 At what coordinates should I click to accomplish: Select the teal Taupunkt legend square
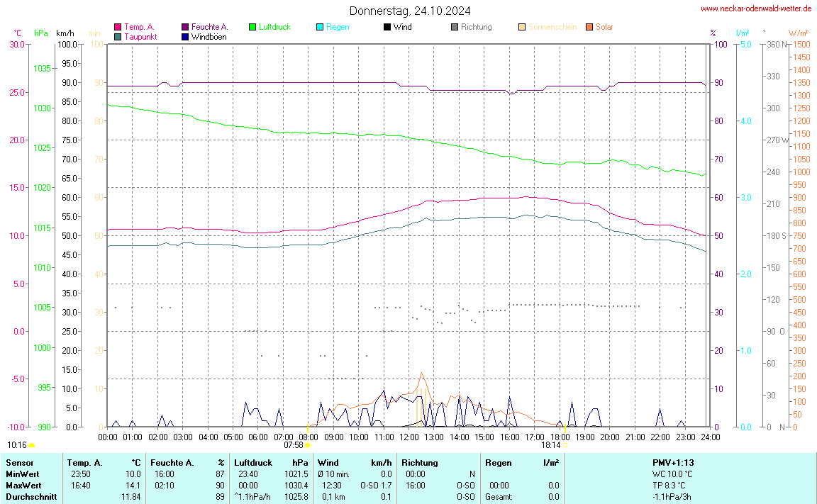click(x=118, y=36)
